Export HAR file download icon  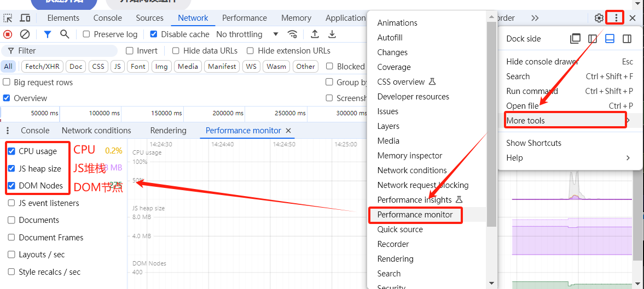point(332,34)
